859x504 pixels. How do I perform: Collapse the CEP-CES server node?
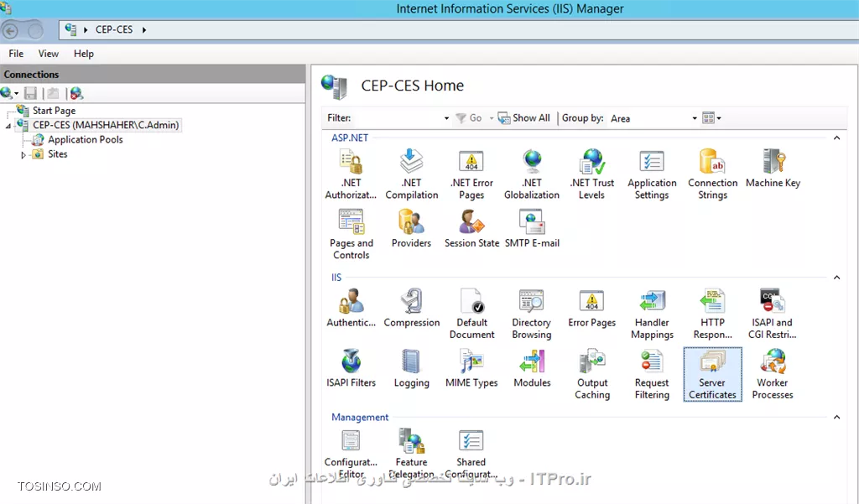click(x=8, y=126)
